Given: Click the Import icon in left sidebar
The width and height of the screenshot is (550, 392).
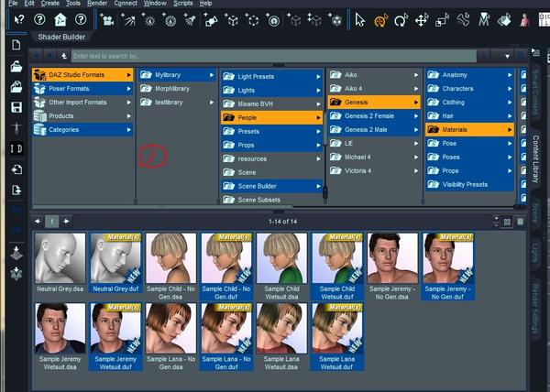Looking at the screenshot, I should pos(16,170).
